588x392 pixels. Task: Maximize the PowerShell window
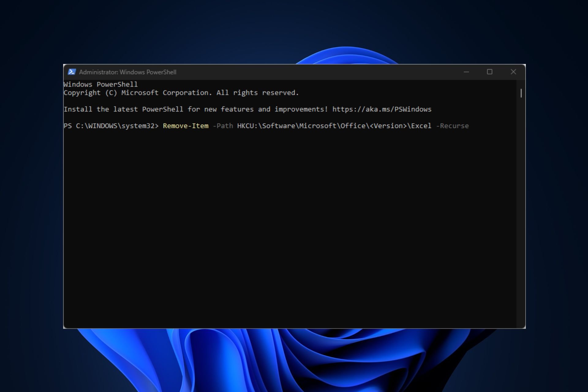[490, 72]
